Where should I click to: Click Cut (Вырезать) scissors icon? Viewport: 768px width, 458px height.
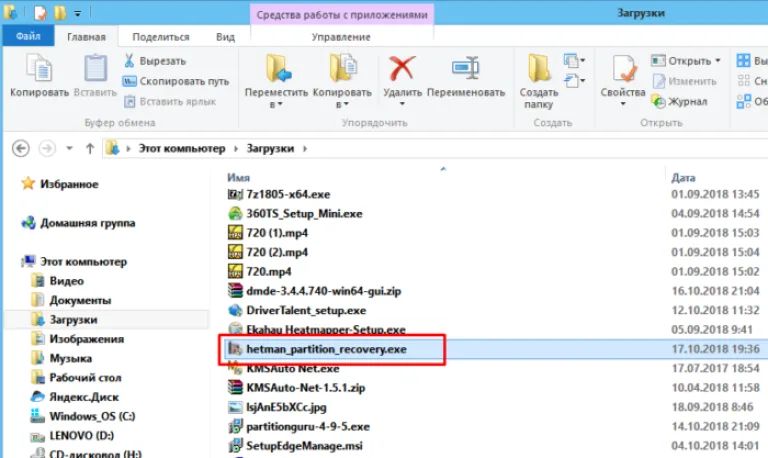[129, 61]
